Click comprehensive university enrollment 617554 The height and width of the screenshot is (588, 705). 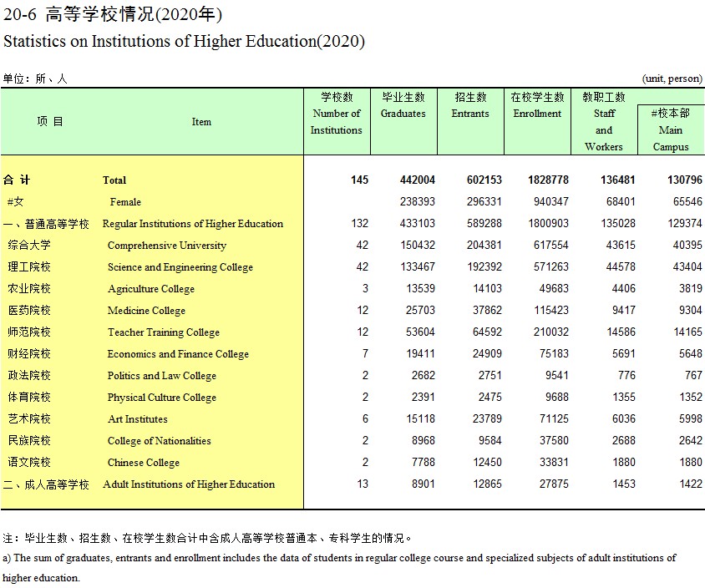click(550, 245)
